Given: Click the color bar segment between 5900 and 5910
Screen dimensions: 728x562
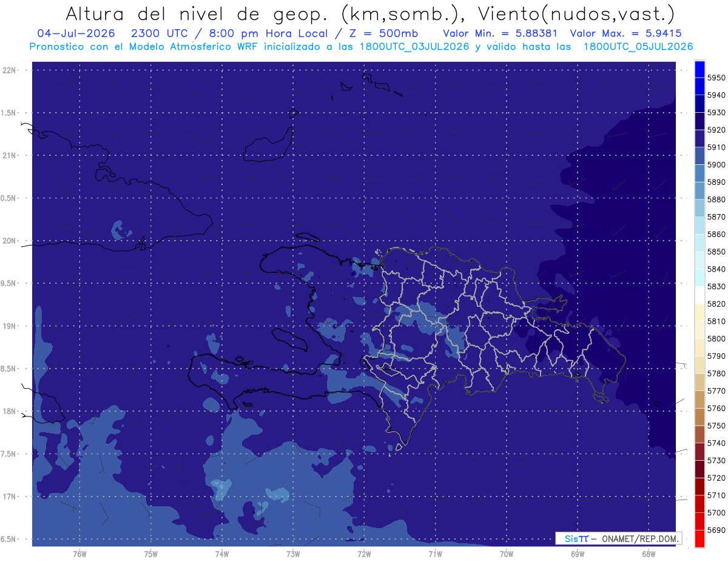Looking at the screenshot, I should 699,156.
